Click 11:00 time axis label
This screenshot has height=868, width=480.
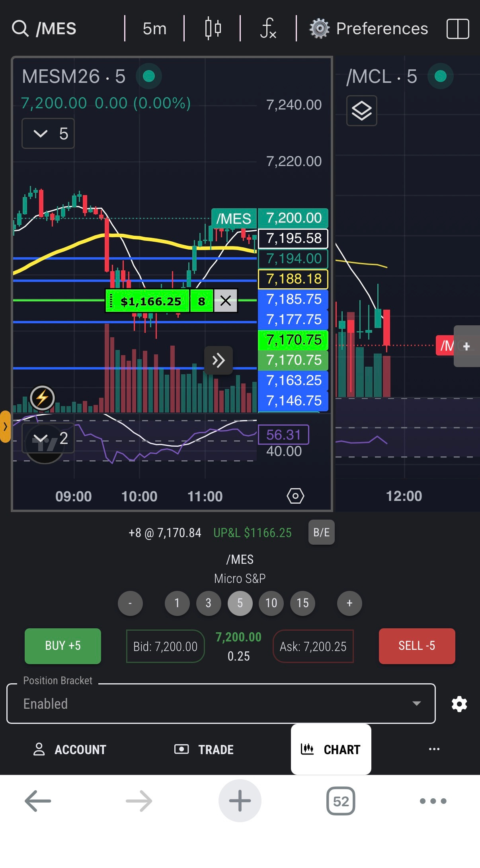pos(205,497)
